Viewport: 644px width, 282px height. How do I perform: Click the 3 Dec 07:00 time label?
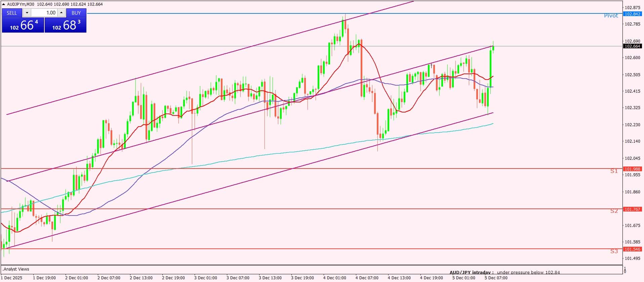[x=238, y=278]
